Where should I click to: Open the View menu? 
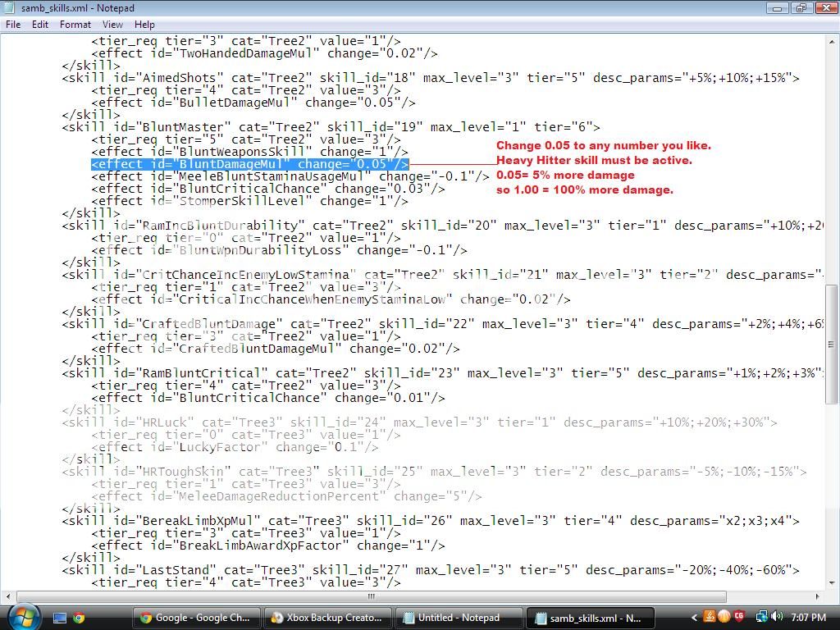point(112,25)
